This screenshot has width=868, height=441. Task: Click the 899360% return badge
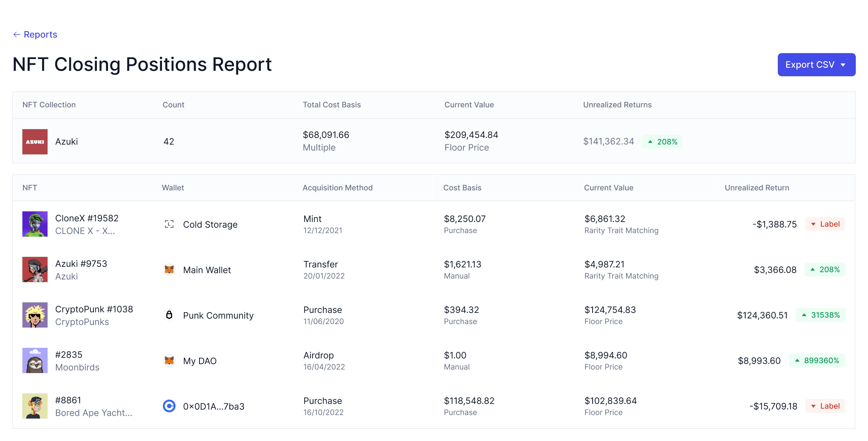click(817, 360)
